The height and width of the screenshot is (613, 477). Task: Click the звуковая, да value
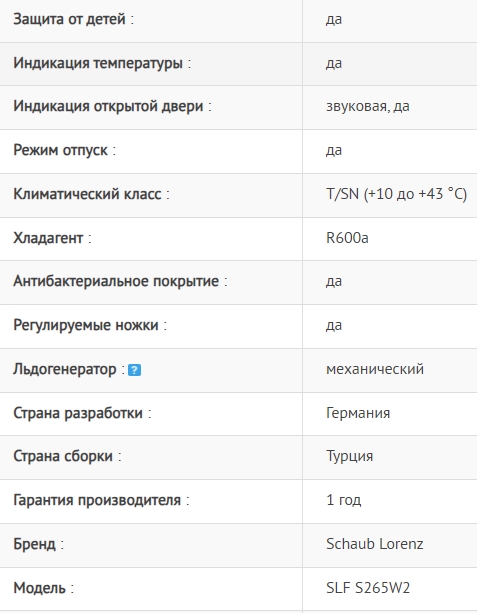[x=368, y=106]
